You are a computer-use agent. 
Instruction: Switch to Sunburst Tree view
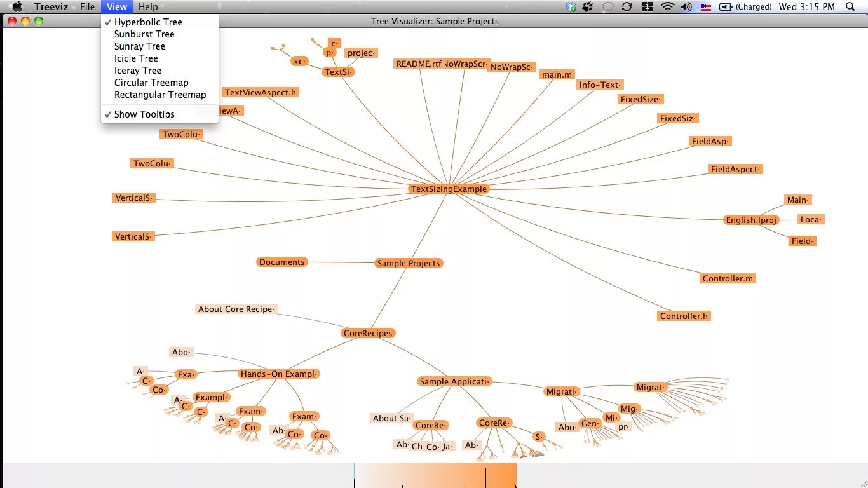(159, 34)
